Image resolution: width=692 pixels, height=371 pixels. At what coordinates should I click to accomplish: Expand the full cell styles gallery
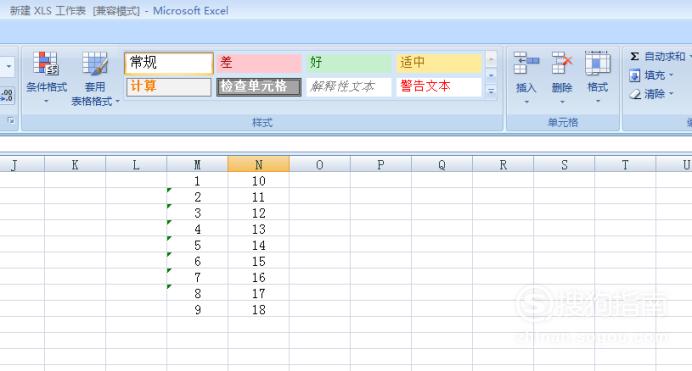coord(491,92)
